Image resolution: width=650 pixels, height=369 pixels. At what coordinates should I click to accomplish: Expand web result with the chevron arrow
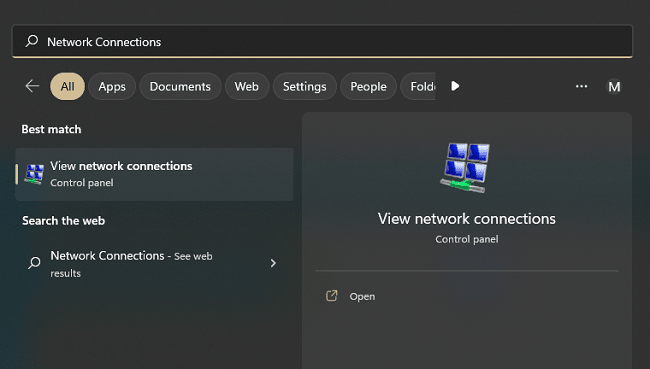(273, 263)
